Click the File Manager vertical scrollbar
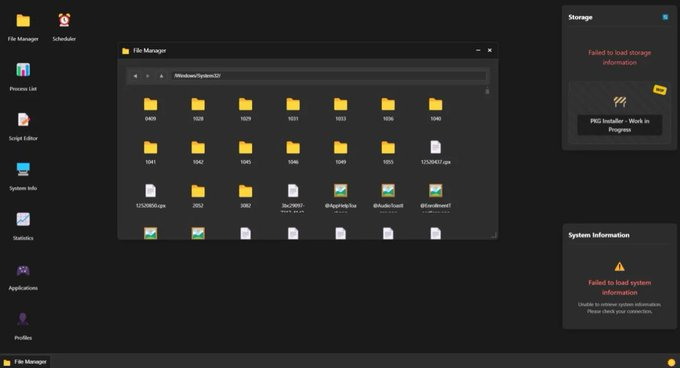The image size is (680, 368). coord(487,91)
